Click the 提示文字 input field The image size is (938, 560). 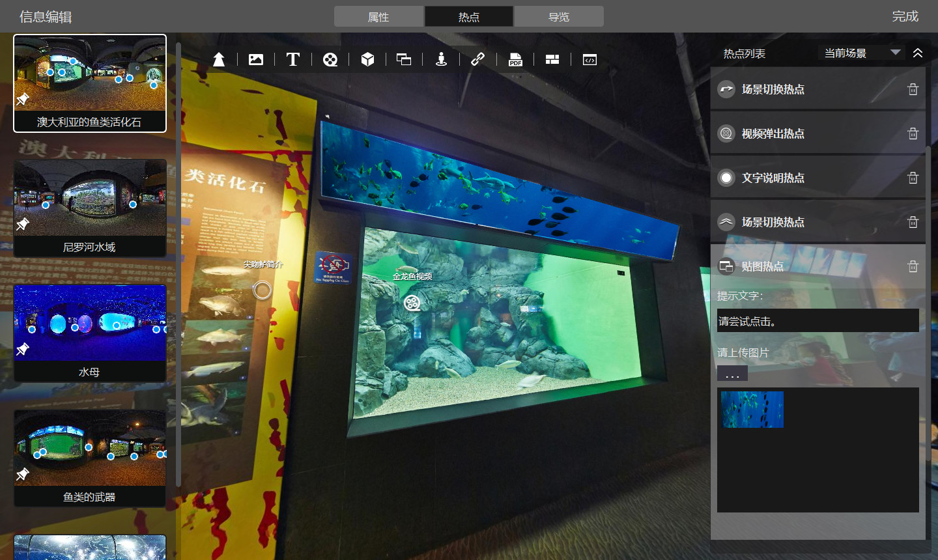817,321
